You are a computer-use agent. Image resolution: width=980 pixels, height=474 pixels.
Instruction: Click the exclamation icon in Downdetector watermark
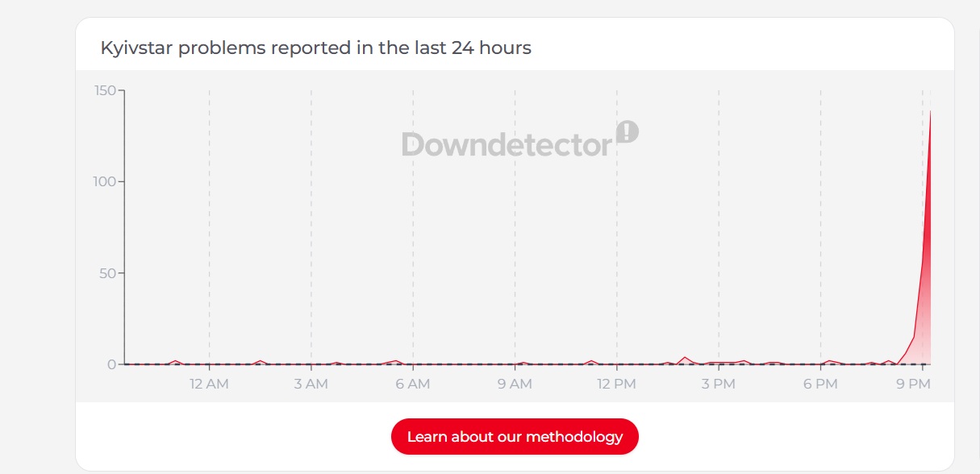click(x=628, y=131)
